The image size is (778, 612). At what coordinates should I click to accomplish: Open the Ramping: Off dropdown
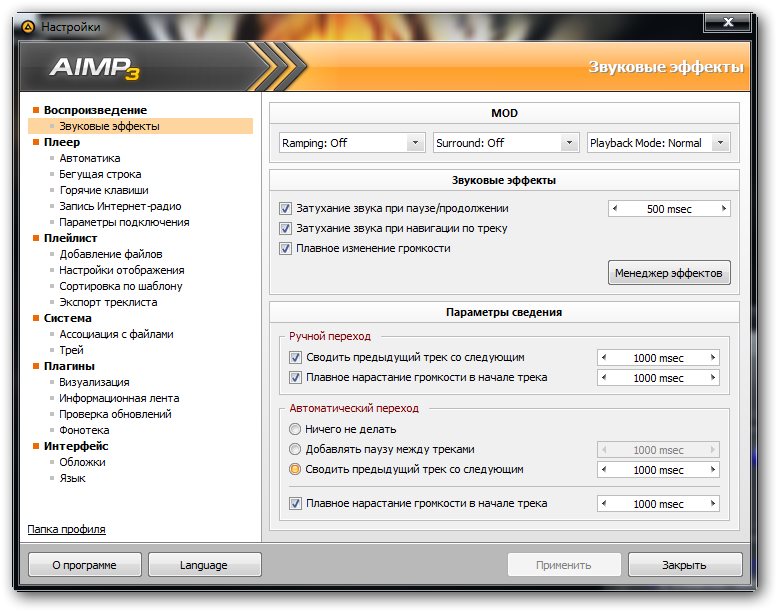pos(353,143)
